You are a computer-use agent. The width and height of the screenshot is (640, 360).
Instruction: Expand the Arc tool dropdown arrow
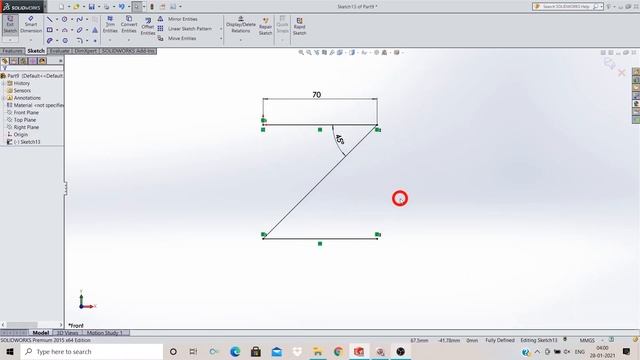[x=72, y=30]
